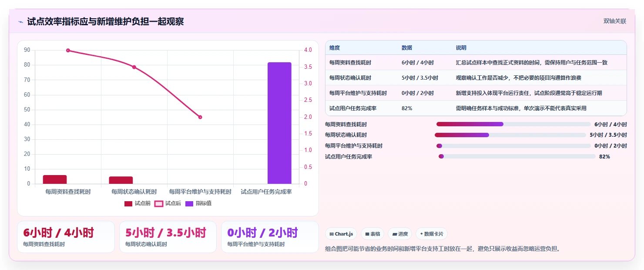Open the 0小时 / 2小时 data card
The image size is (644, 270).
pyautogui.click(x=270, y=237)
